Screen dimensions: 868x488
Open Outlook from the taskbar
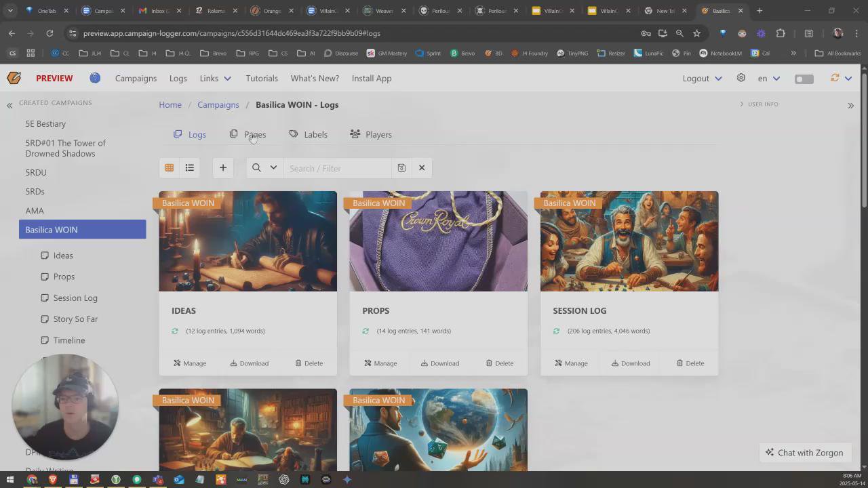click(x=179, y=479)
